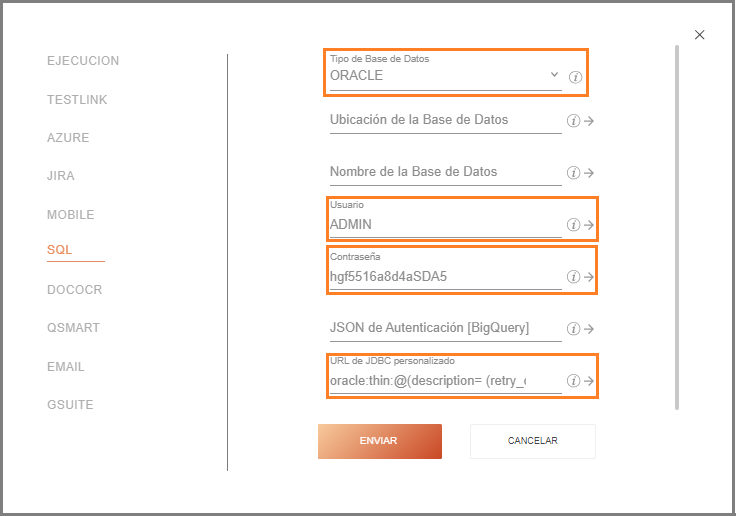The image size is (736, 516).
Task: Click info icon for URL de JDBC personalizado
Action: 573,380
